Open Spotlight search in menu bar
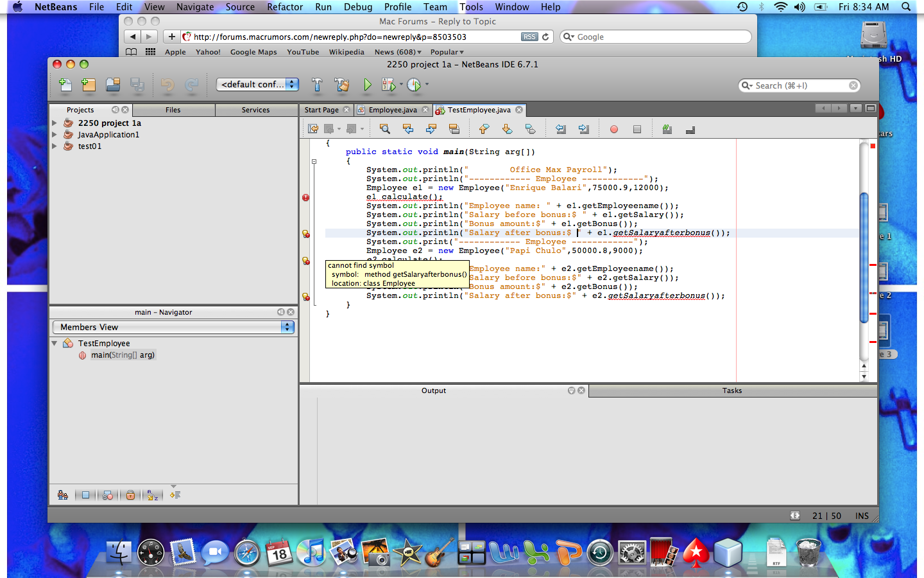This screenshot has height=578, width=924. click(x=906, y=7)
